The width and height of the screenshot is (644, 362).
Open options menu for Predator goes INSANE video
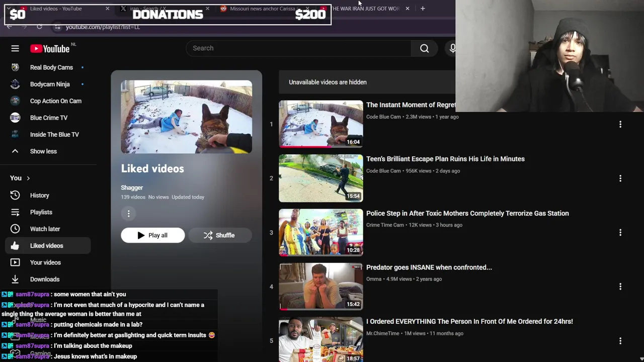point(620,287)
